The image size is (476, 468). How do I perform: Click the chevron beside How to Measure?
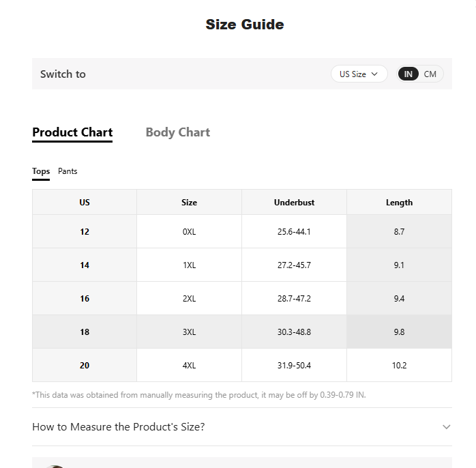pyautogui.click(x=446, y=426)
